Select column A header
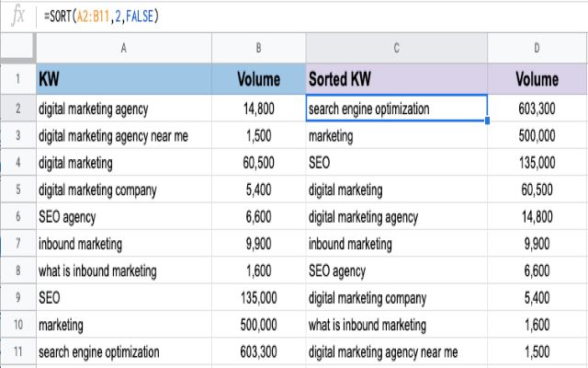This screenshot has width=588, height=368. coord(124,47)
